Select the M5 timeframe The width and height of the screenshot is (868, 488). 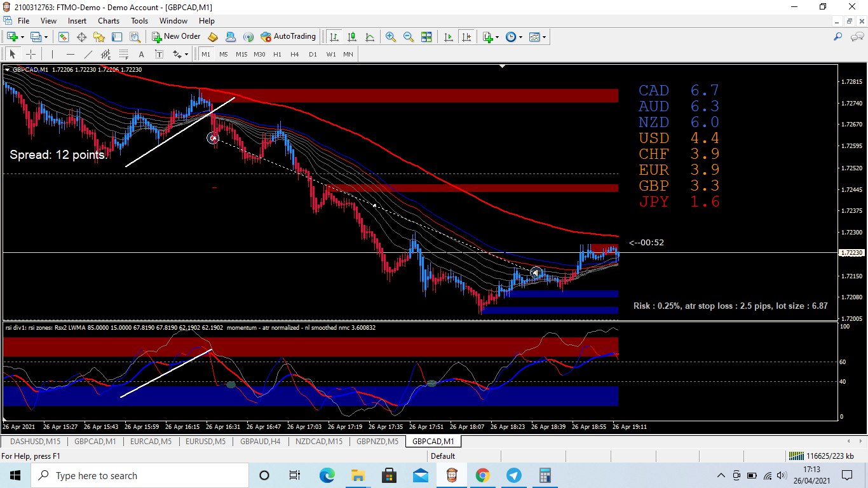tap(223, 55)
